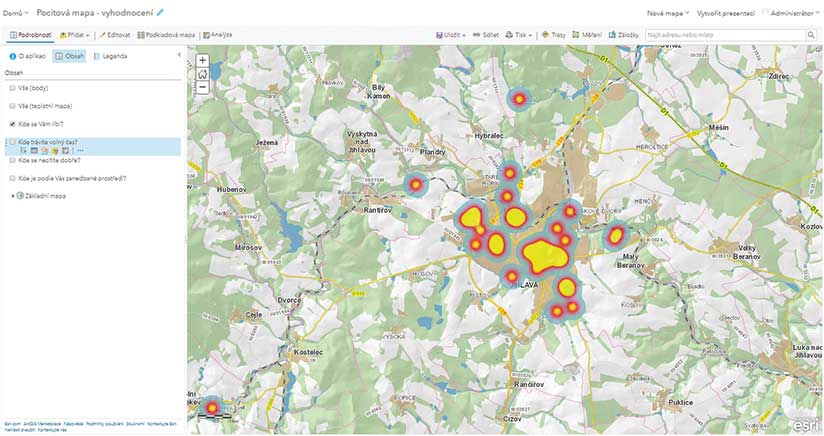Expand the Základní mapa tree node

13,196
